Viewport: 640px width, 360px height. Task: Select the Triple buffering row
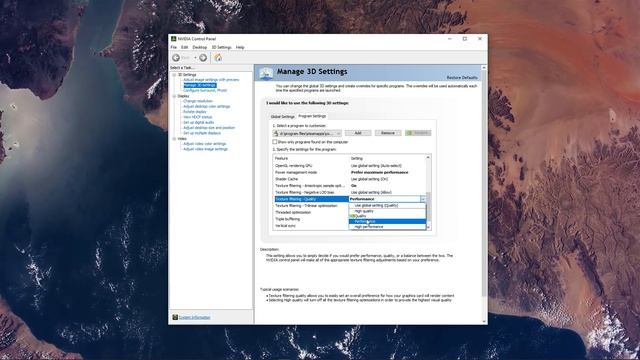[311, 219]
